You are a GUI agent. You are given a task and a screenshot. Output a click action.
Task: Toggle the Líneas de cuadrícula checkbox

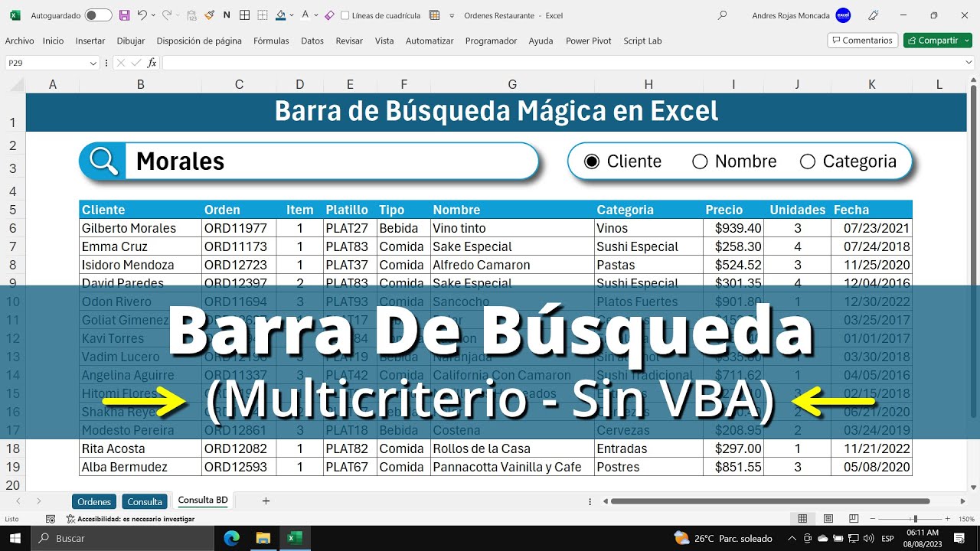coord(345,15)
